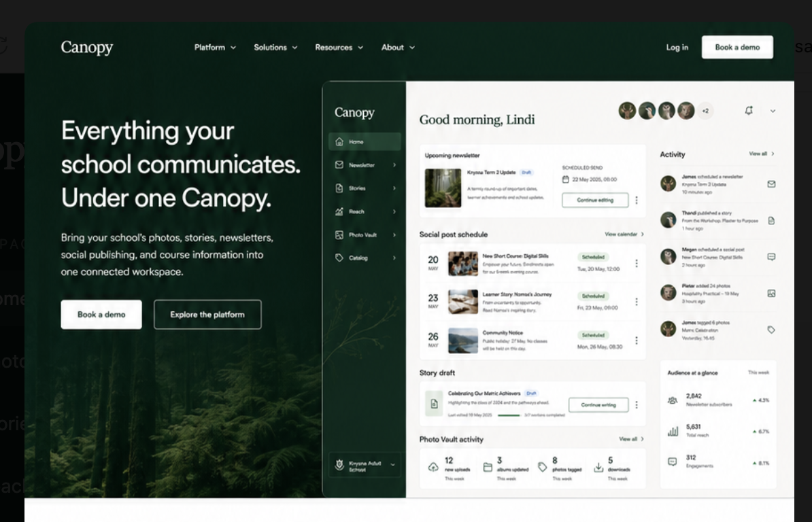This screenshot has width=812, height=522.
Task: Click the story draft progress bar
Action: coord(509,415)
